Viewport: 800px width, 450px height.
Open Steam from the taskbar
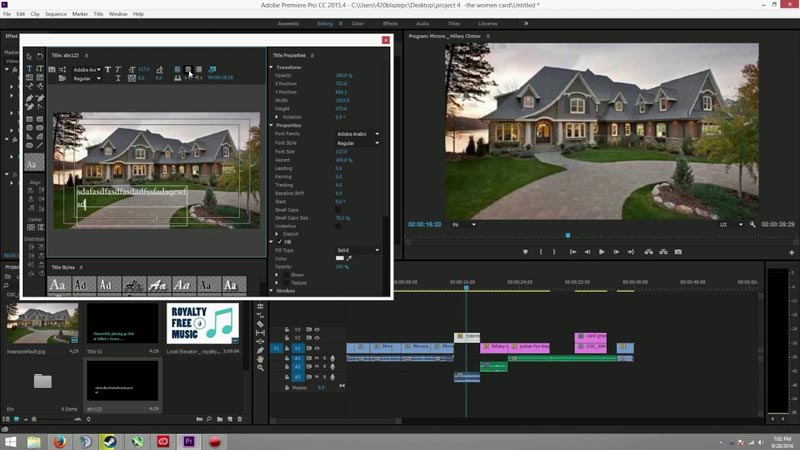[110, 441]
